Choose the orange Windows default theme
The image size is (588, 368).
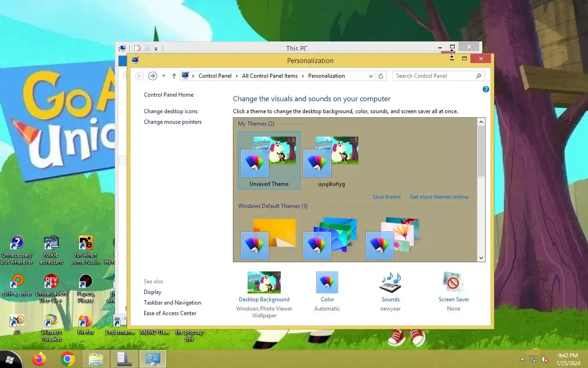(269, 239)
